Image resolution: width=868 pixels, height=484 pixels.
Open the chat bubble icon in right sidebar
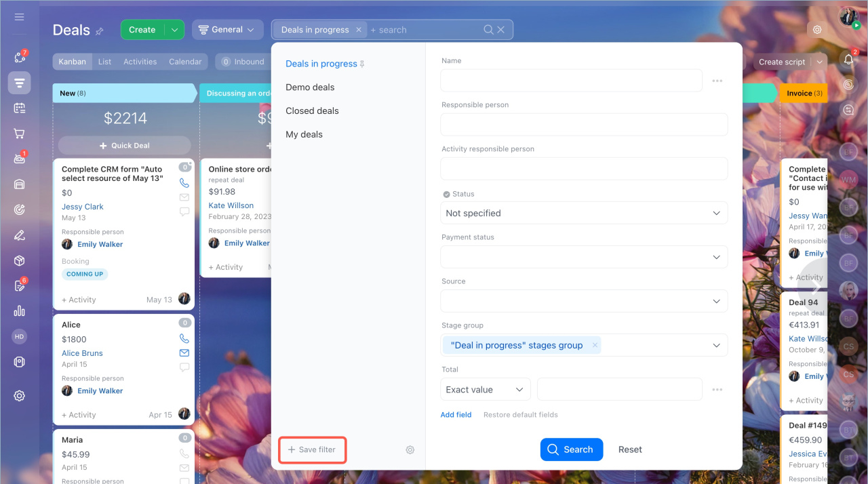tap(848, 110)
